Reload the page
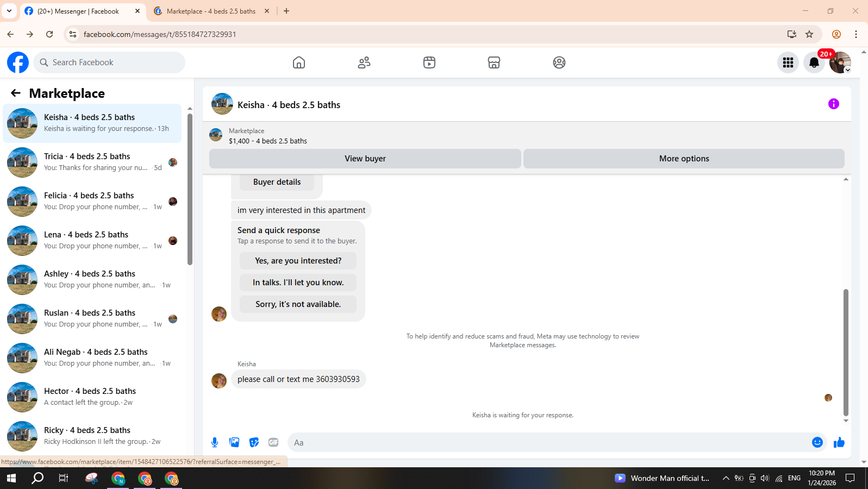This screenshot has width=868, height=489. (x=49, y=34)
